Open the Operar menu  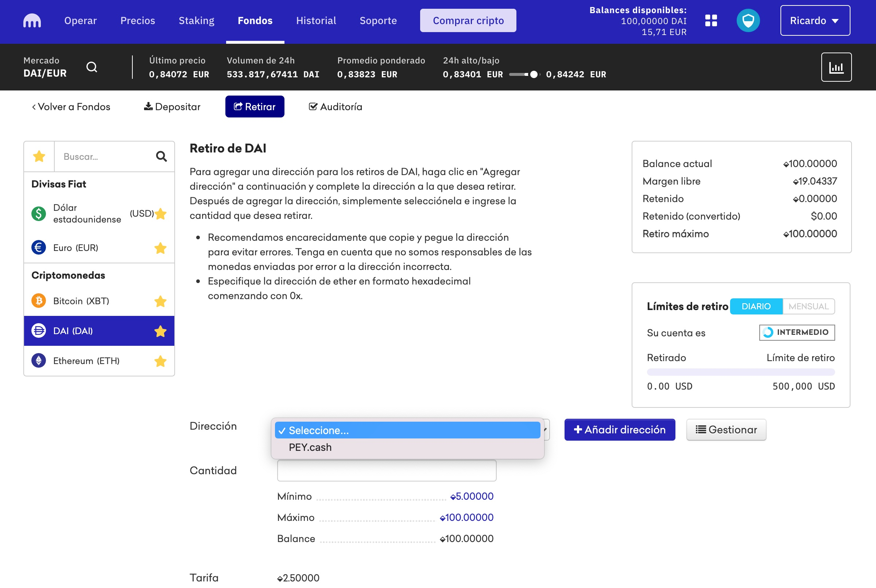click(80, 21)
